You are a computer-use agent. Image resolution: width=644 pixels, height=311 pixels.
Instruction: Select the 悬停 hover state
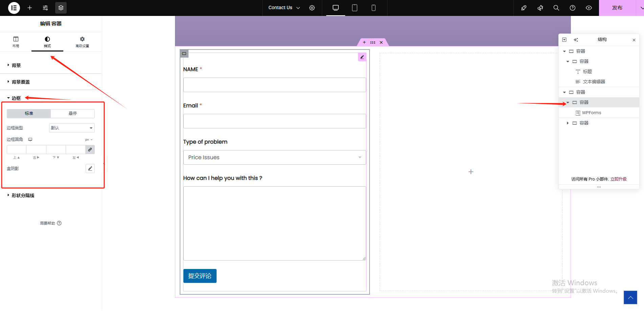(x=72, y=113)
